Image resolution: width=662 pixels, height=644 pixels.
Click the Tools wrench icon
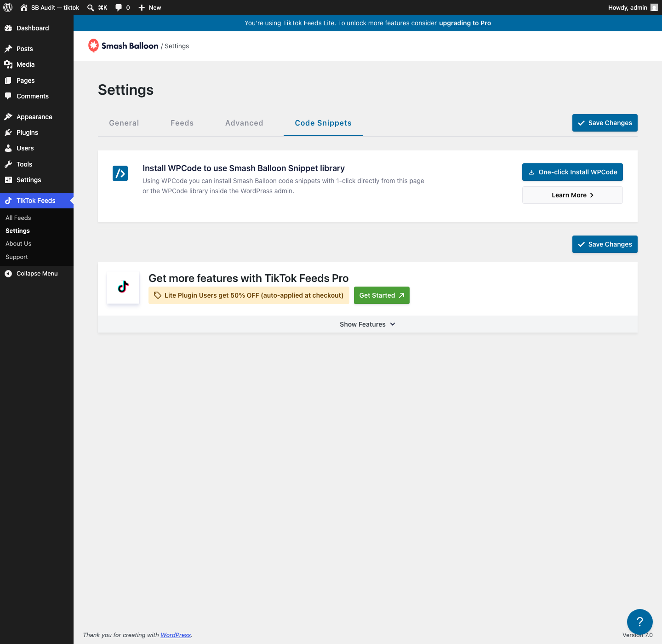(8, 164)
